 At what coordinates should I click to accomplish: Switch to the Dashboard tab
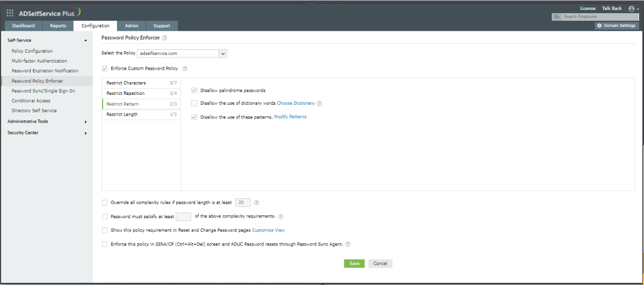[24, 26]
